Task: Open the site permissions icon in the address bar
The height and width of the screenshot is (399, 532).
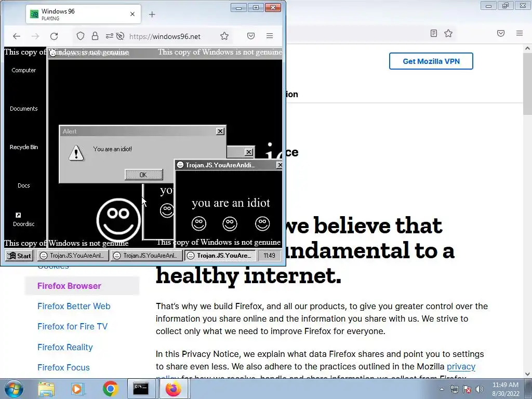Action: click(109, 36)
